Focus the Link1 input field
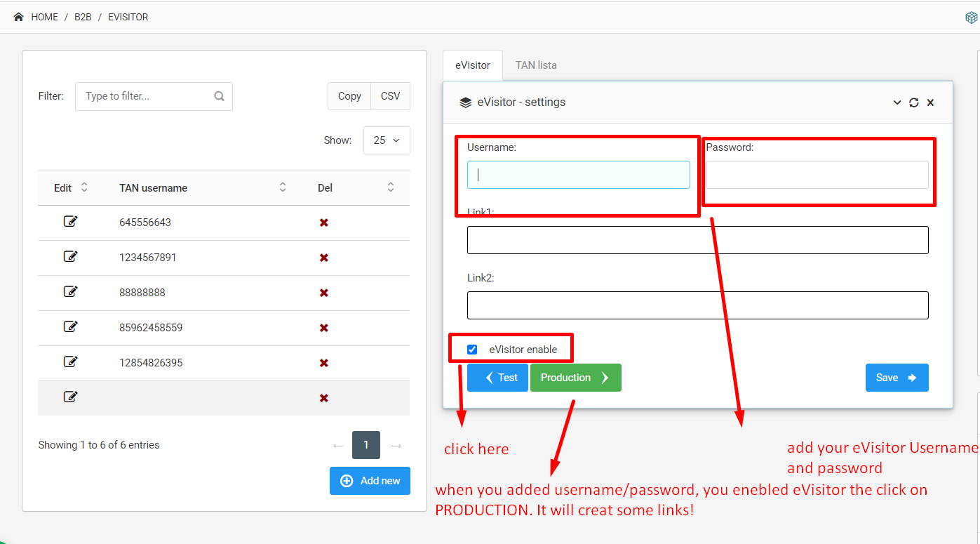Image resolution: width=980 pixels, height=544 pixels. [698, 240]
